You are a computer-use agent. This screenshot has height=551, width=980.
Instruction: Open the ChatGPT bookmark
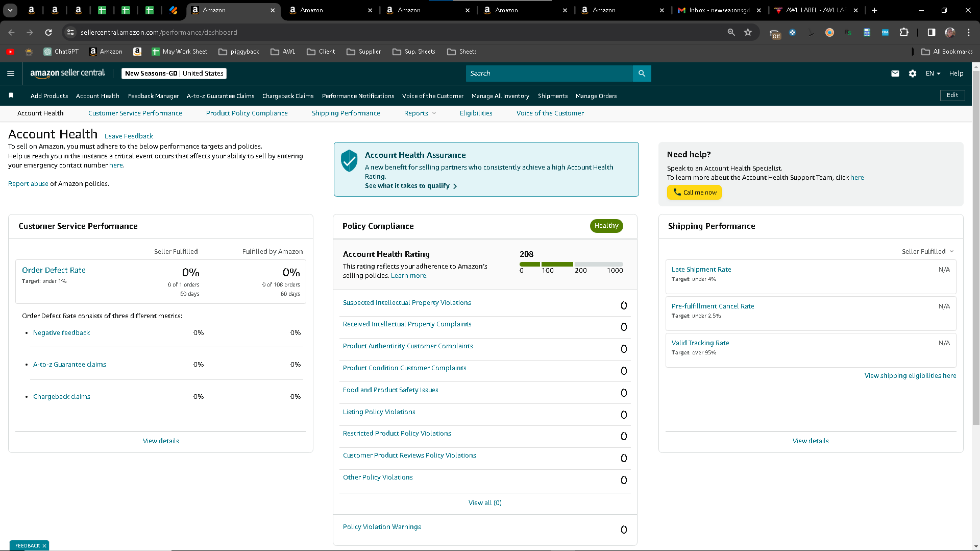61,52
